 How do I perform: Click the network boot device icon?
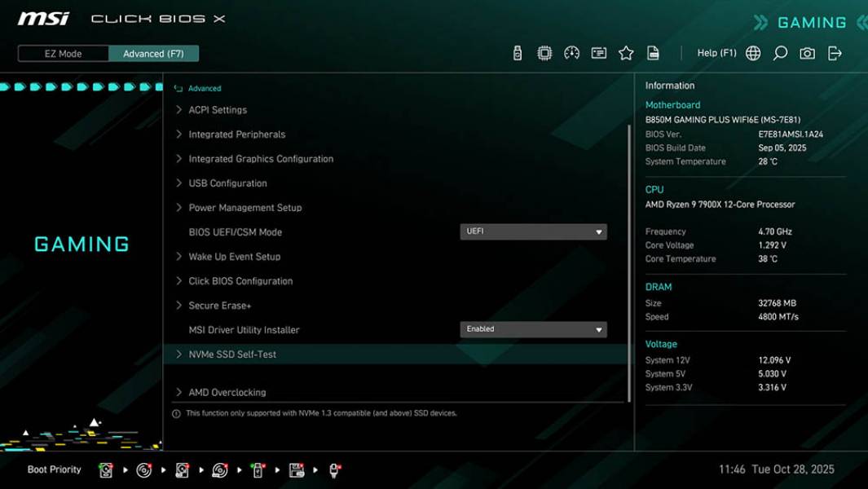click(336, 469)
